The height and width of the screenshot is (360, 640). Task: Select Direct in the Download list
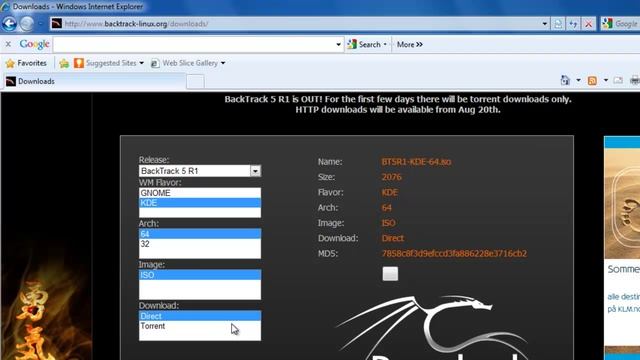200,316
